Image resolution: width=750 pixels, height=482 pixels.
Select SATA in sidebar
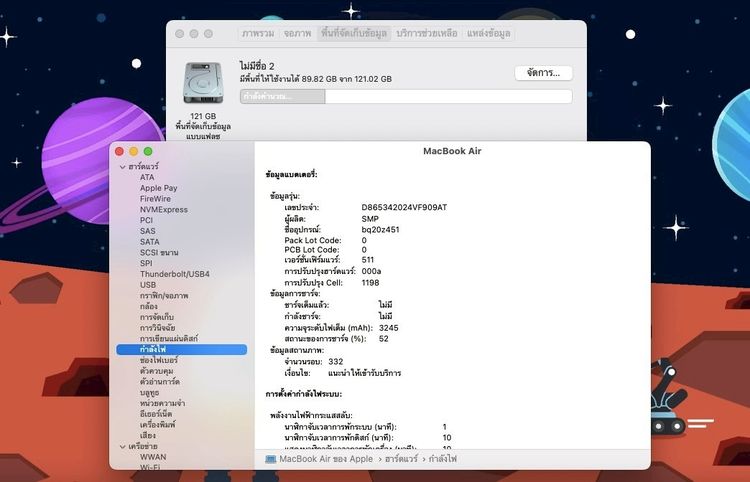tap(150, 242)
